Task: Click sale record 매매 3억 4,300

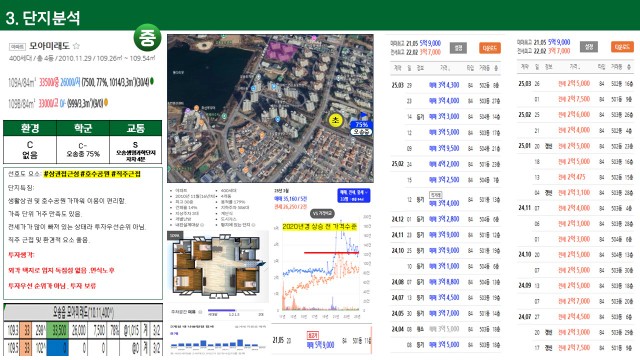Action: 444,85
